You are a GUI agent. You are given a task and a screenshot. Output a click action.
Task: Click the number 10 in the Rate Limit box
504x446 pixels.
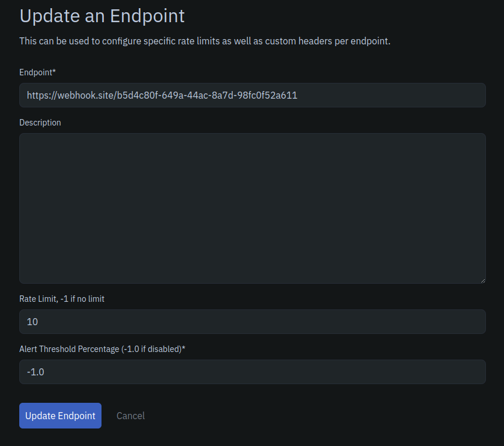32,321
